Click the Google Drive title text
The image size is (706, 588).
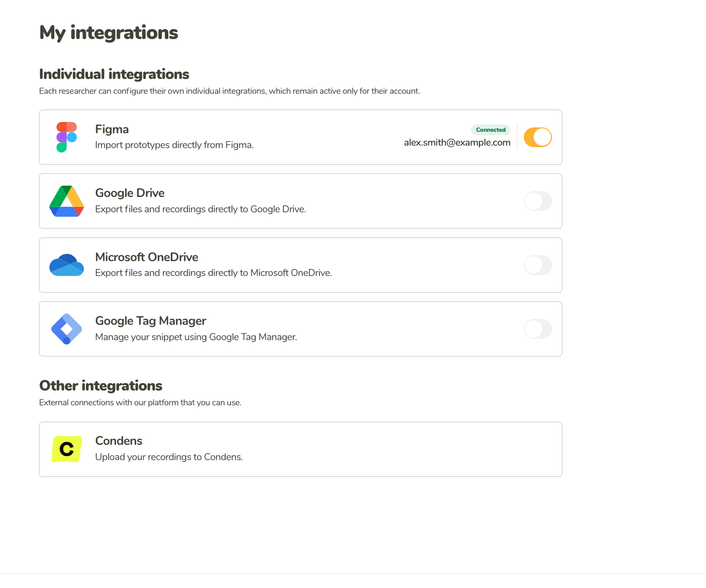[x=130, y=193]
